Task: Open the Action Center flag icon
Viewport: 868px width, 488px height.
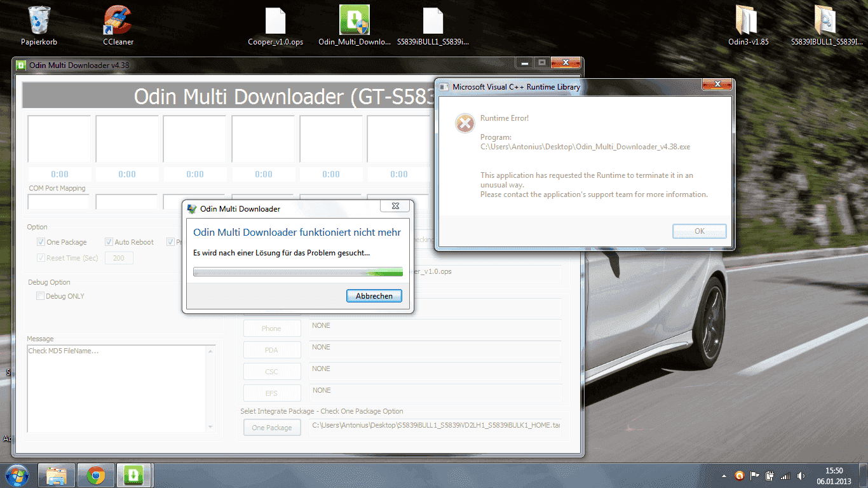Action: (x=755, y=475)
